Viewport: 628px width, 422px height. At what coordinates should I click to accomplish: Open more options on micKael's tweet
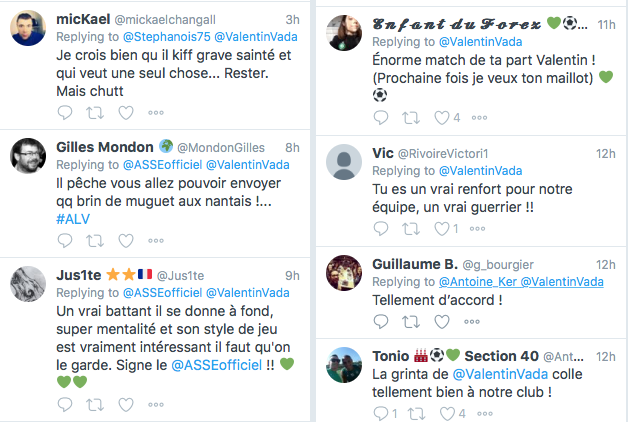pos(156,115)
